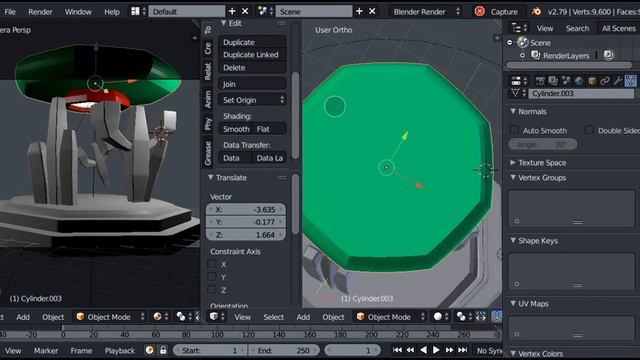Click the Blender logo icon

coord(536,11)
